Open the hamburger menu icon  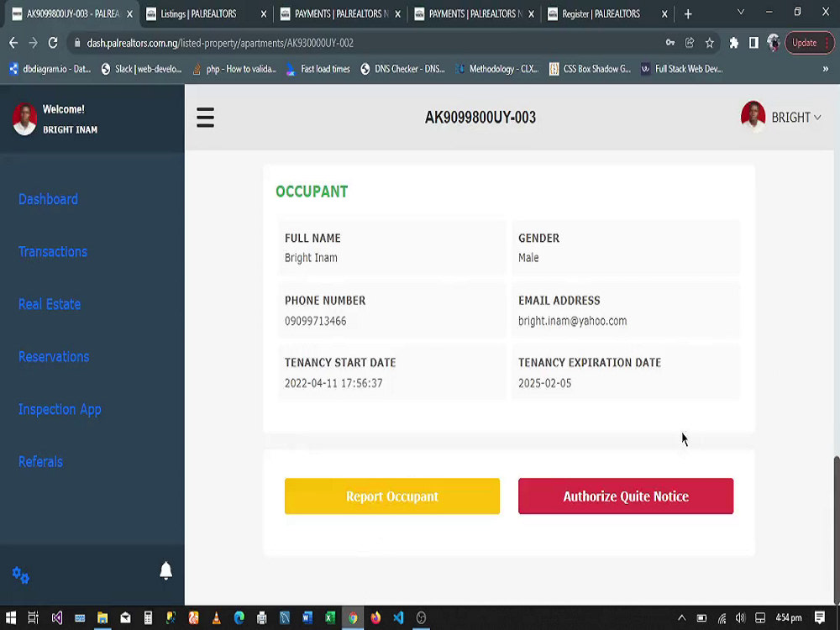(x=205, y=118)
